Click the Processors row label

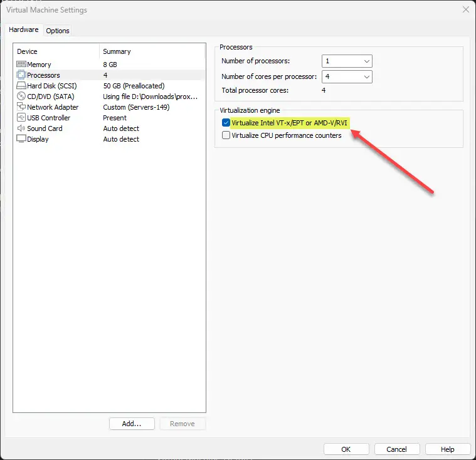43,75
